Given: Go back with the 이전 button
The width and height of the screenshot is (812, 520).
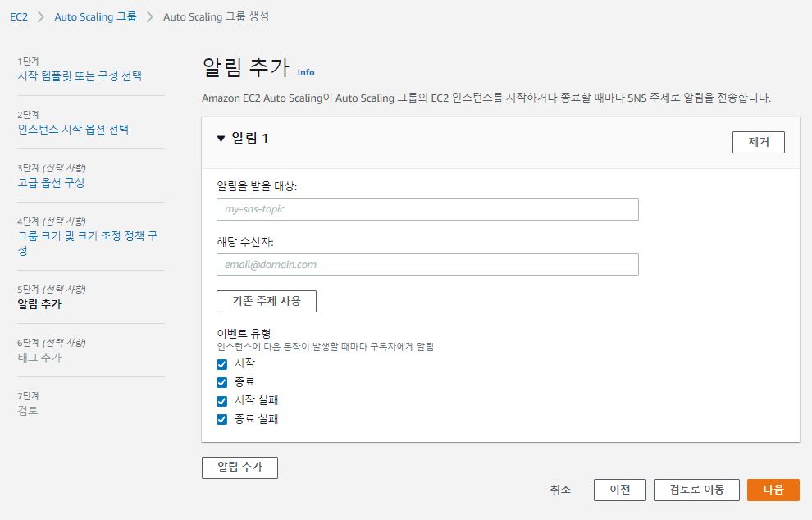Looking at the screenshot, I should [620, 490].
